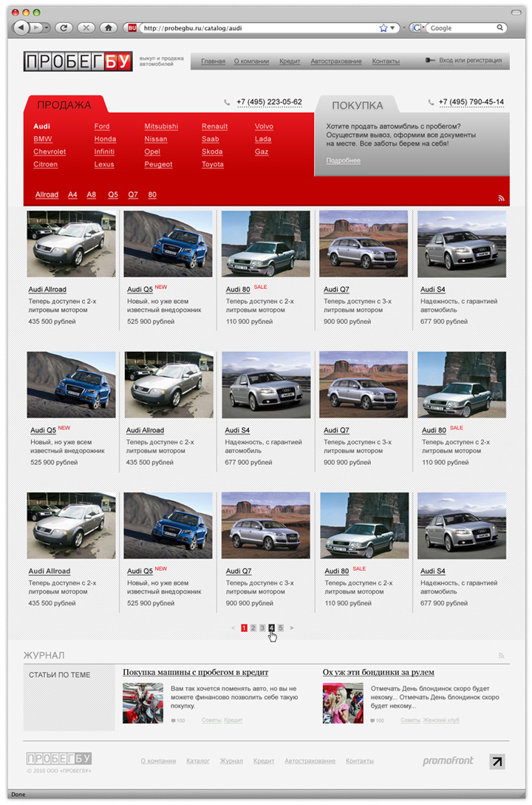Viewport: 532px width, 805px height.
Task: Go to previous page arrow in pagination
Action: [233, 628]
